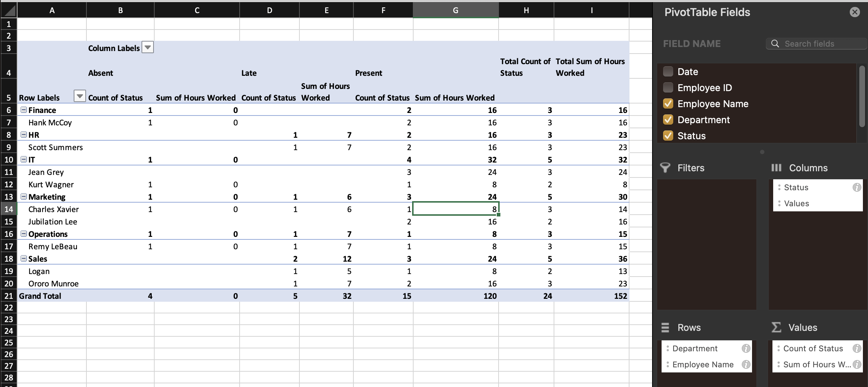Select column G header

pos(456,10)
